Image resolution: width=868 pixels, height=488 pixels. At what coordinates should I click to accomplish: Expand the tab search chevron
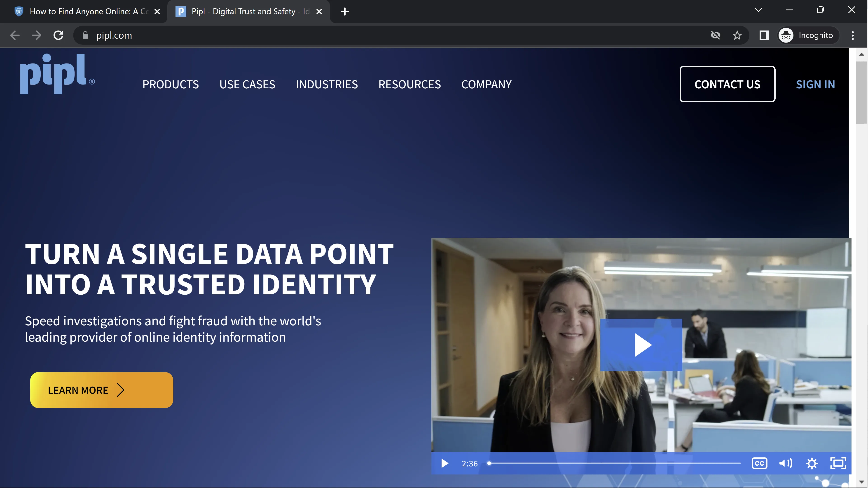point(758,10)
